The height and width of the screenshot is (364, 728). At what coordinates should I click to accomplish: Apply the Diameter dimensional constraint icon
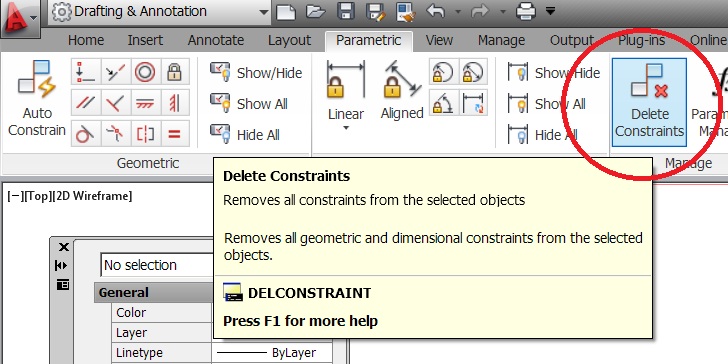473,72
